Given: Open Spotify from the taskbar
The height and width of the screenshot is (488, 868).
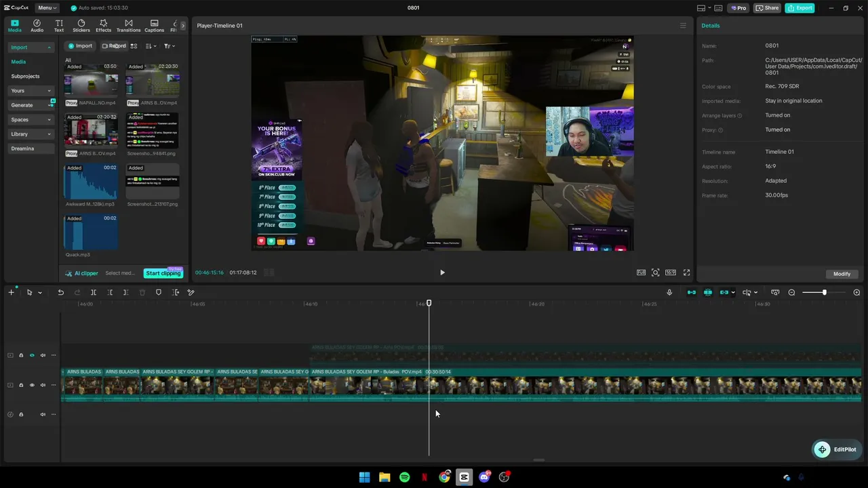Looking at the screenshot, I should pyautogui.click(x=405, y=477).
